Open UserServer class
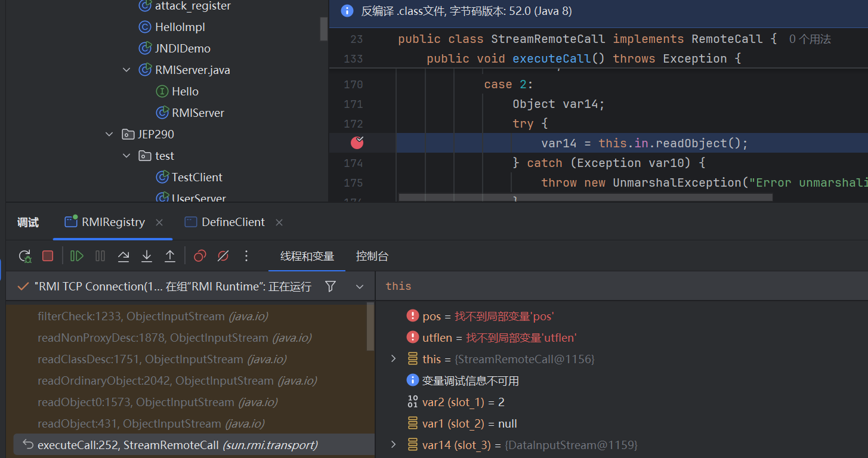Screen dimensions: 868x458 (199, 199)
